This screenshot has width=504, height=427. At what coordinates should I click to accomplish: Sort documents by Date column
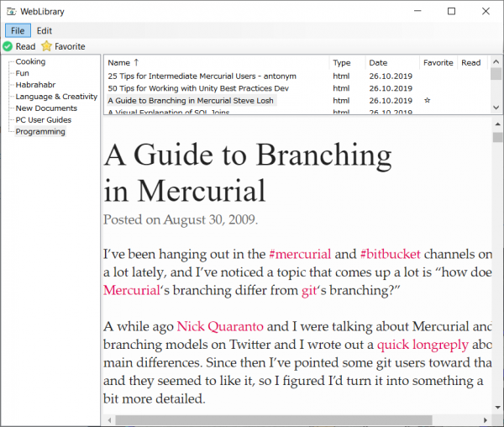(378, 63)
